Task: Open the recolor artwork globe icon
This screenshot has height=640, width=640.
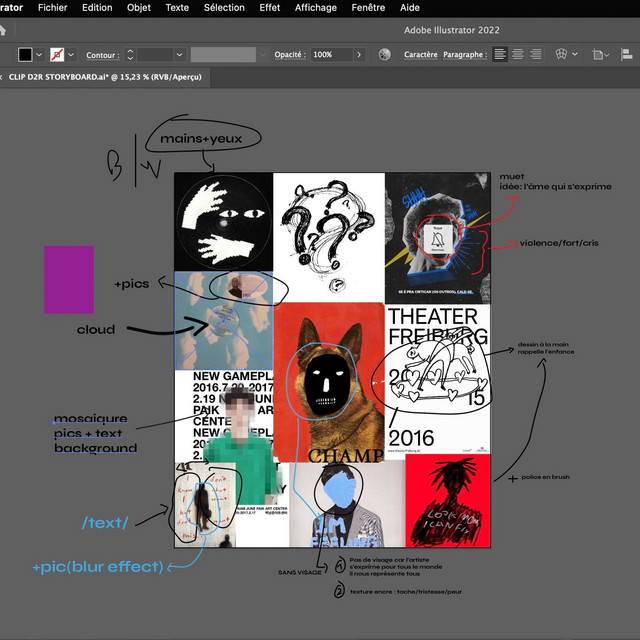Action: click(384, 54)
